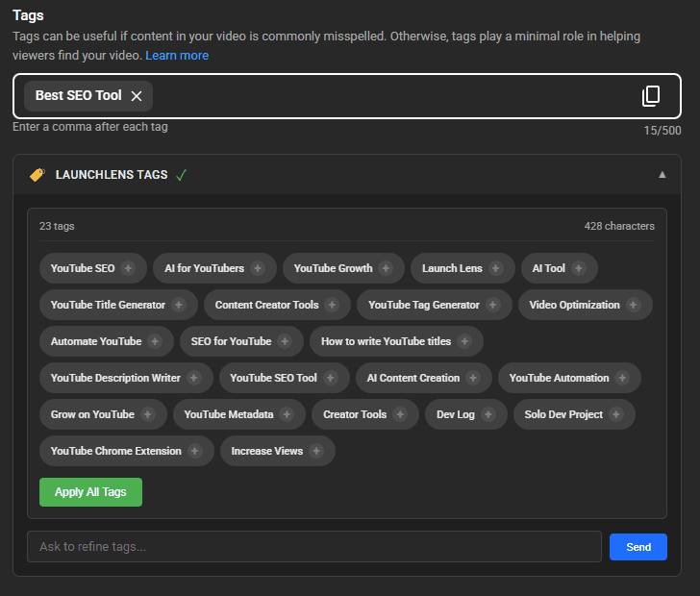The height and width of the screenshot is (596, 700).
Task: Click the LAUNCHLENS TAGS header title
Action: [x=112, y=175]
